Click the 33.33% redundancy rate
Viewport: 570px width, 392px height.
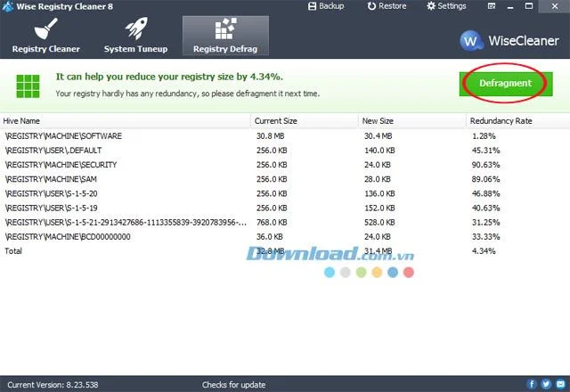pyautogui.click(x=485, y=237)
